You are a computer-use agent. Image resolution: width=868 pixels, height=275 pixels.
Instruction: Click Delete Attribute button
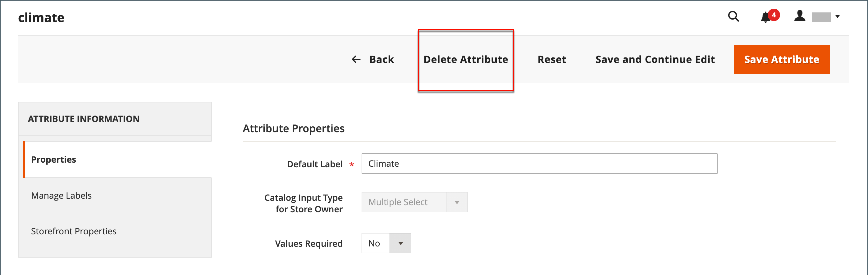[466, 60]
